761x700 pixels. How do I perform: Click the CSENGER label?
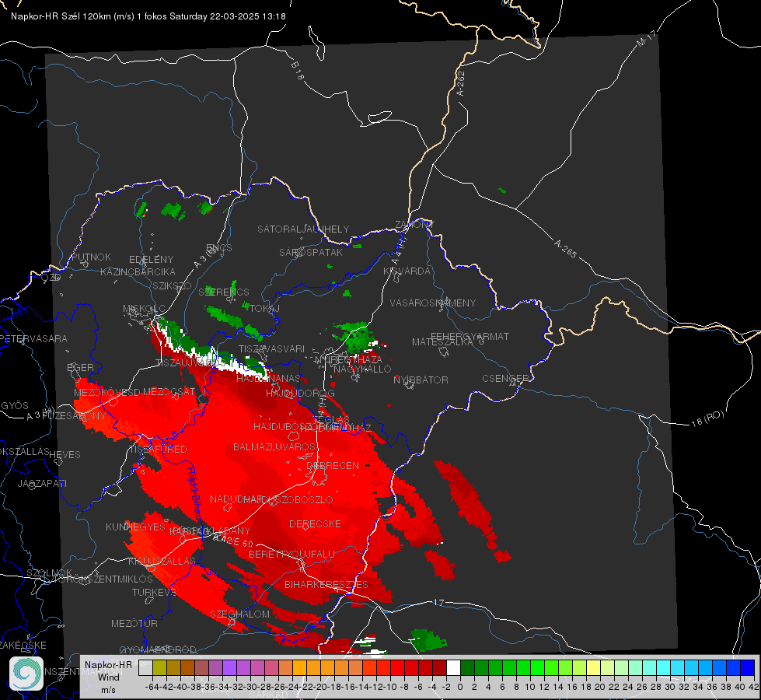click(506, 379)
